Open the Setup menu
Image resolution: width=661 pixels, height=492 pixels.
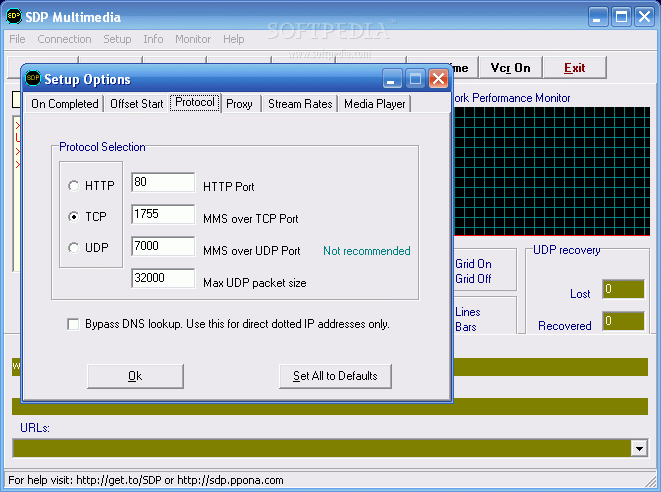[117, 39]
